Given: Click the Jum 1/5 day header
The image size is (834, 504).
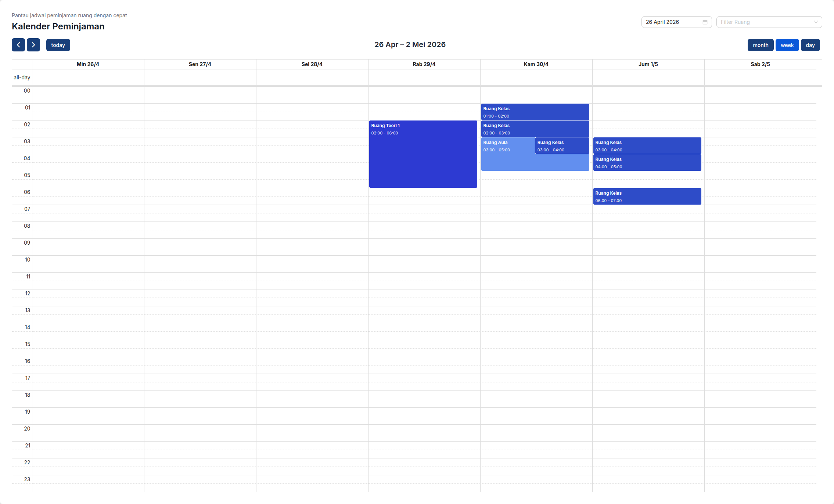Looking at the screenshot, I should click(x=648, y=64).
